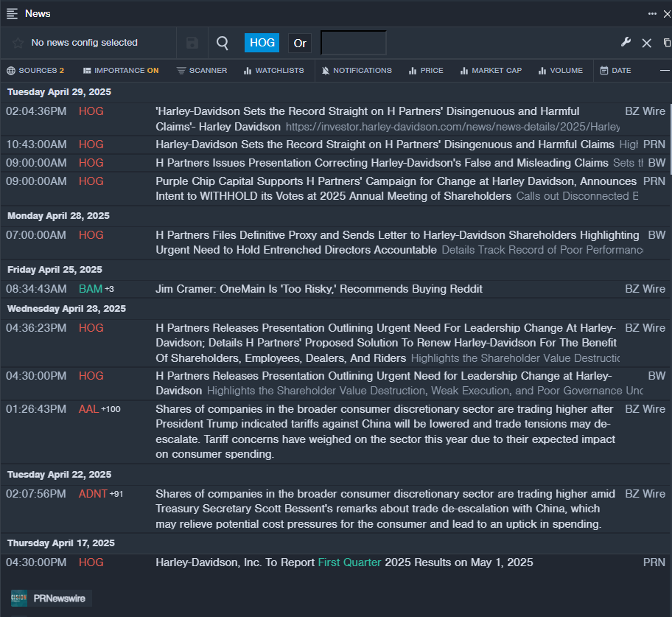The image size is (672, 617).
Task: Click HOG ticker on 02:04:36PM row
Action: point(91,111)
